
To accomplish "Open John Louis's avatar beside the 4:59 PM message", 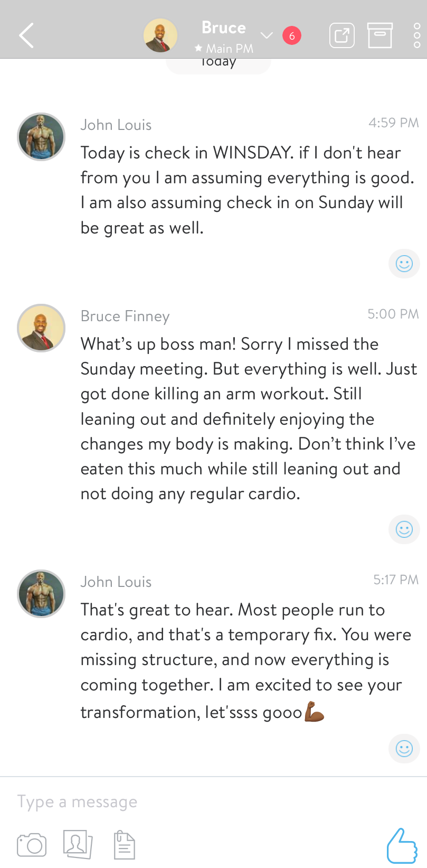I will click(x=41, y=137).
